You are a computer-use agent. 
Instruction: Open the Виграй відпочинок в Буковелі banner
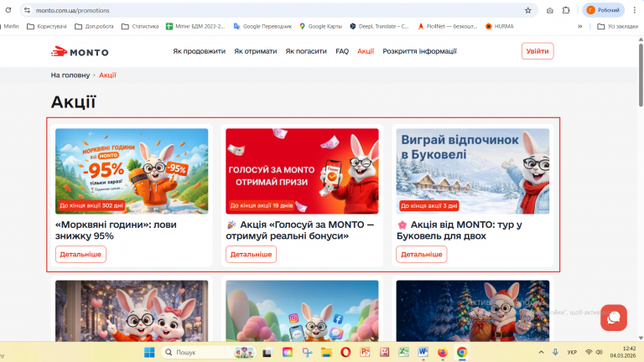pos(473,171)
